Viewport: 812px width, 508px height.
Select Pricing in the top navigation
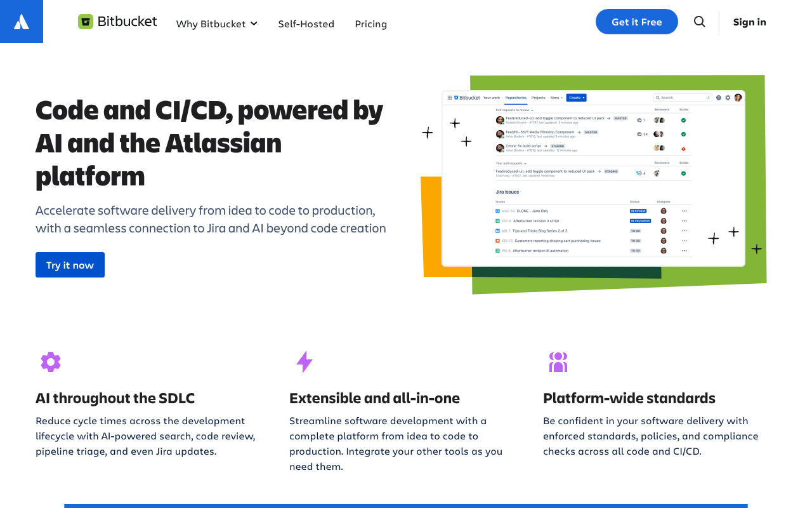[x=371, y=23]
